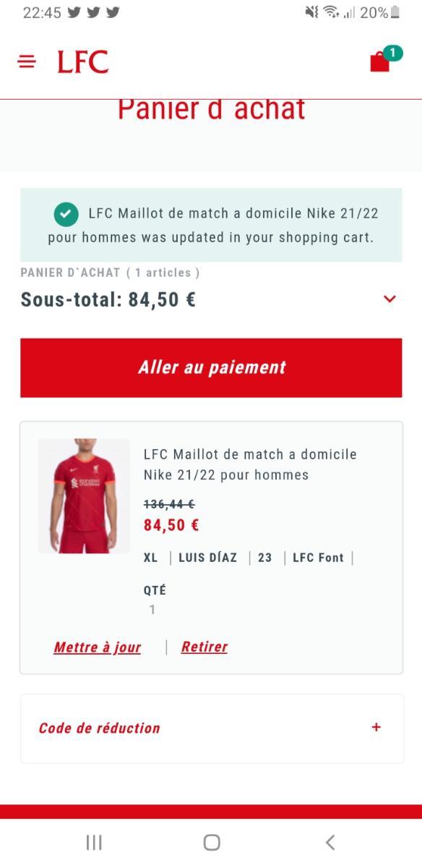Expand Code de réduction with plus sign
Screen dimensions: 422x868
point(376,728)
